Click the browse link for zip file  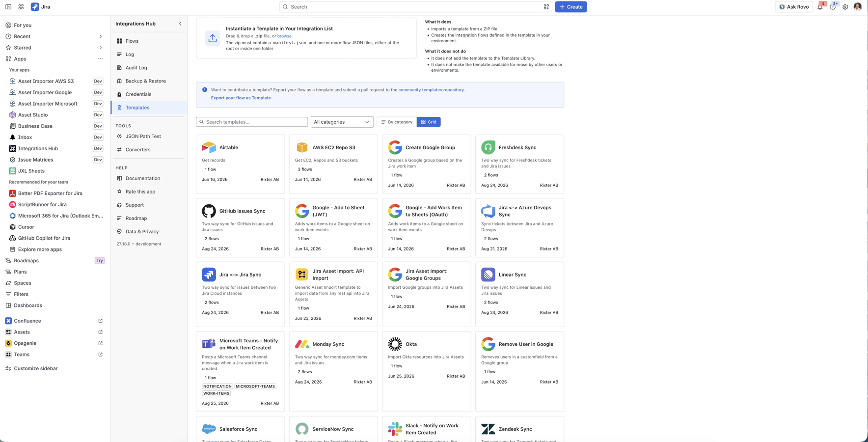pyautogui.click(x=284, y=36)
